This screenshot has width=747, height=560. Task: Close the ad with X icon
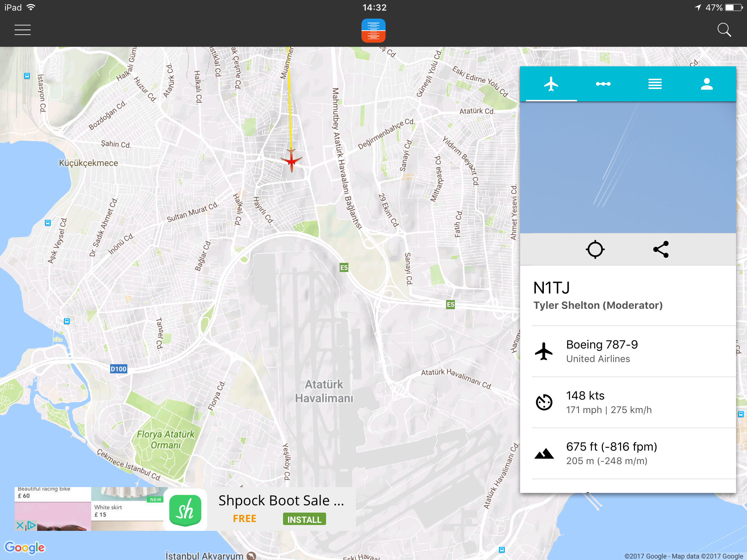click(20, 525)
